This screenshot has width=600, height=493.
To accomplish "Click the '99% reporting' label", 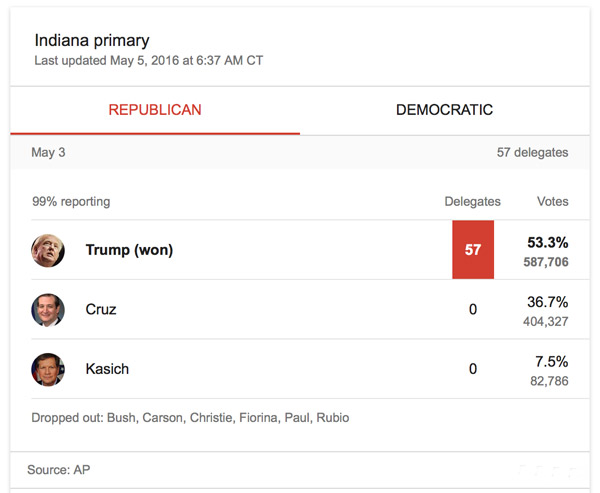I will (71, 202).
